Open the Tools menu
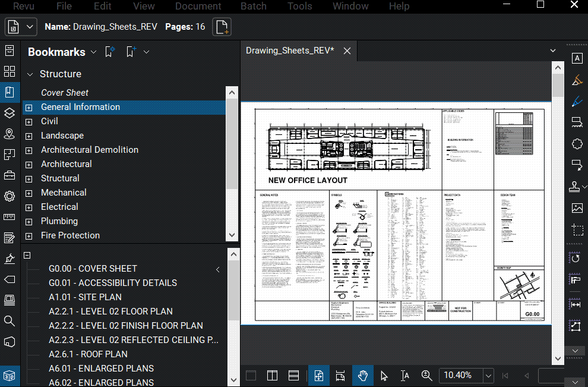This screenshot has width=588, height=387. coord(300,7)
